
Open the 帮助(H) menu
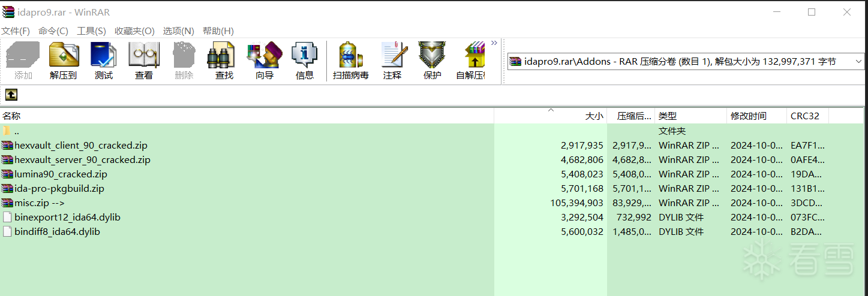[218, 31]
